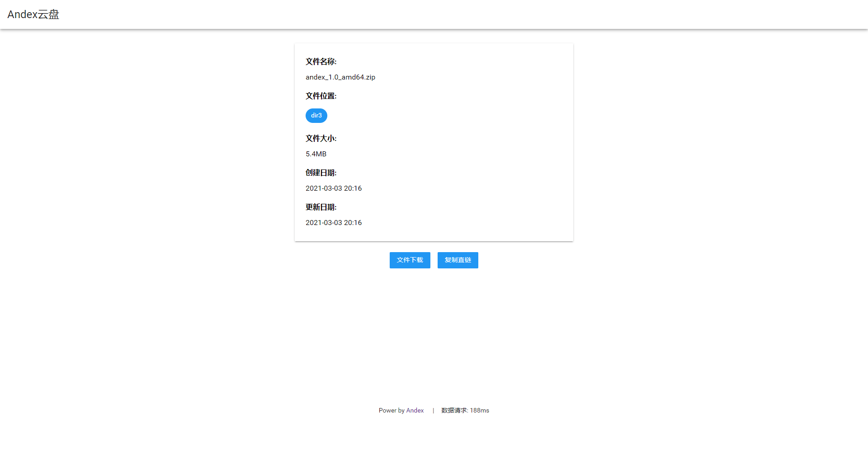Image resolution: width=868 pixels, height=455 pixels.
Task: Select the date under 更新日期
Action: [x=334, y=223]
